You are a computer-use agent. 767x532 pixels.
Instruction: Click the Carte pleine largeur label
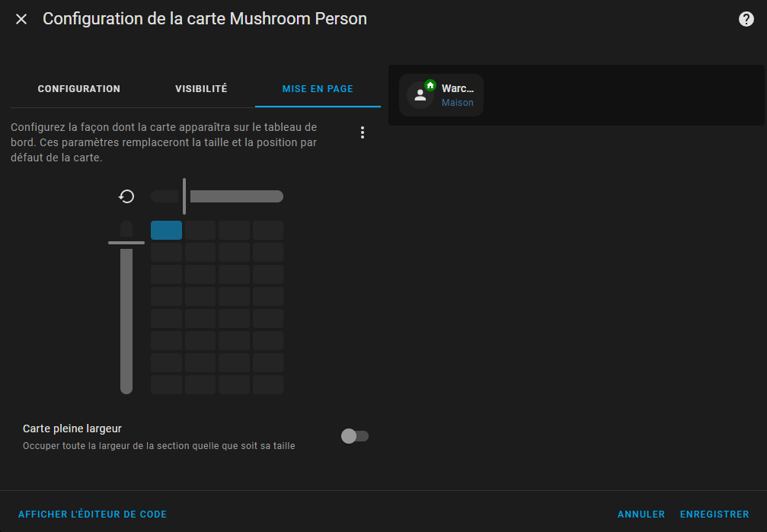[72, 428]
